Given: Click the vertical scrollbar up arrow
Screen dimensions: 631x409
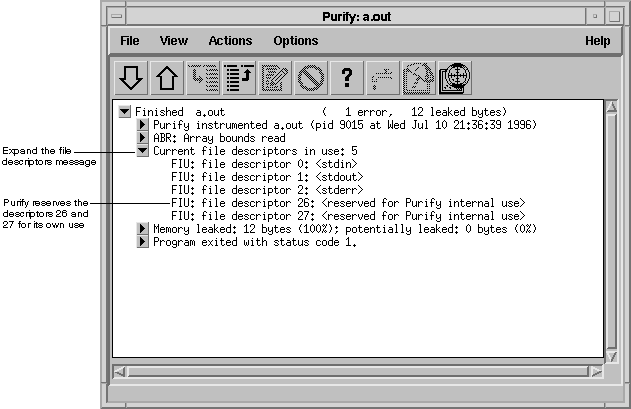Looking at the screenshot, I should pos(612,107).
